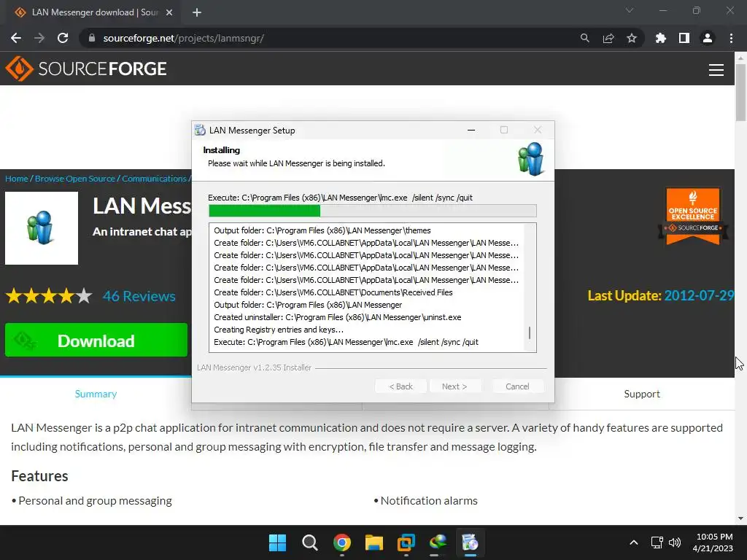
Task: Click the site lock icon in address bar
Action: coord(92,38)
